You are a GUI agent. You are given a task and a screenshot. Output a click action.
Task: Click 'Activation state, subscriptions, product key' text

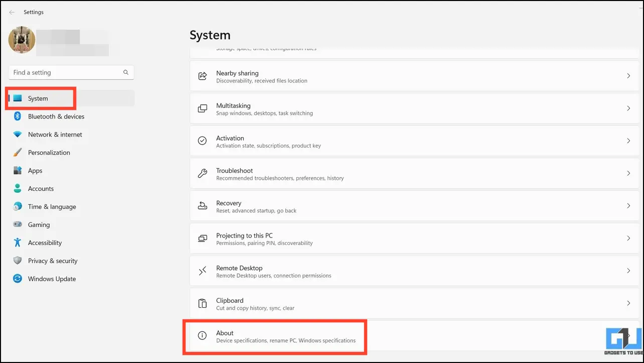(268, 146)
